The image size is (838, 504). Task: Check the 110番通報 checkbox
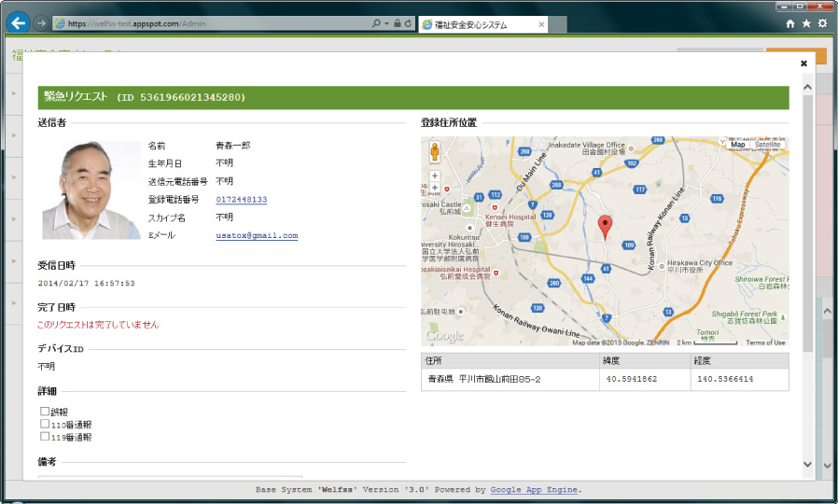click(x=45, y=424)
